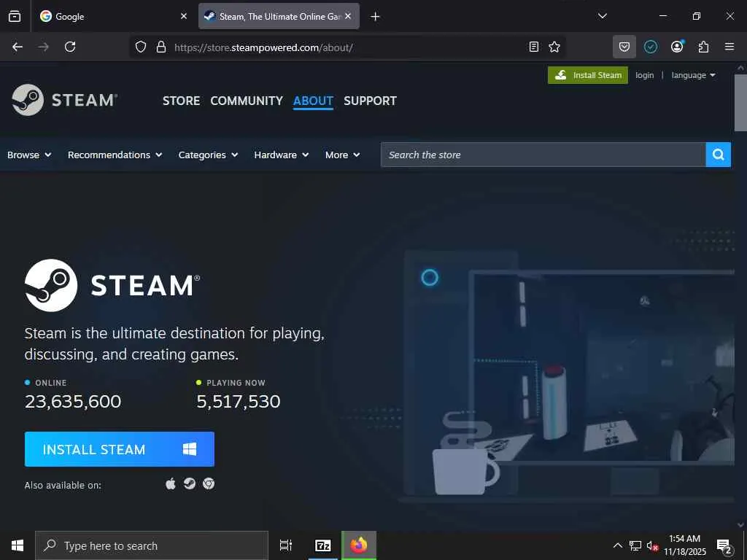Image resolution: width=747 pixels, height=560 pixels.
Task: Expand the Recommendations dropdown
Action: pos(115,155)
